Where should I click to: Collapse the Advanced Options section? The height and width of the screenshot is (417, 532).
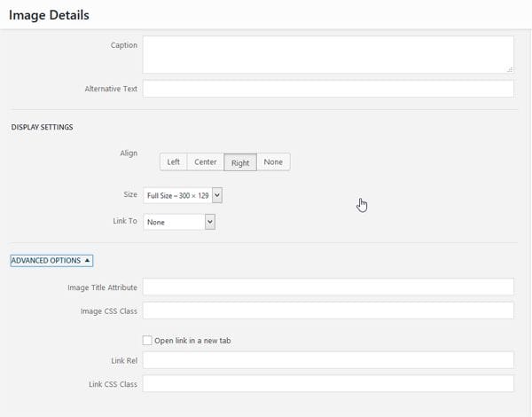[x=51, y=261]
